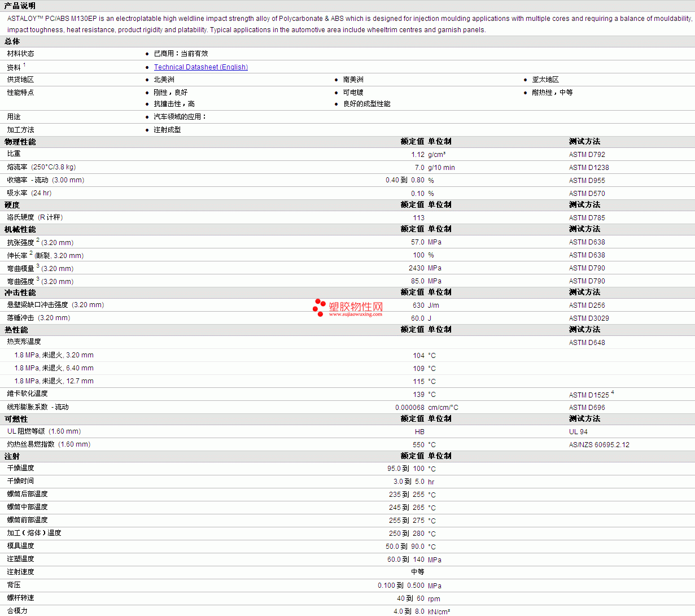
Task: Click the ASTM D1525 test method
Action: click(589, 395)
